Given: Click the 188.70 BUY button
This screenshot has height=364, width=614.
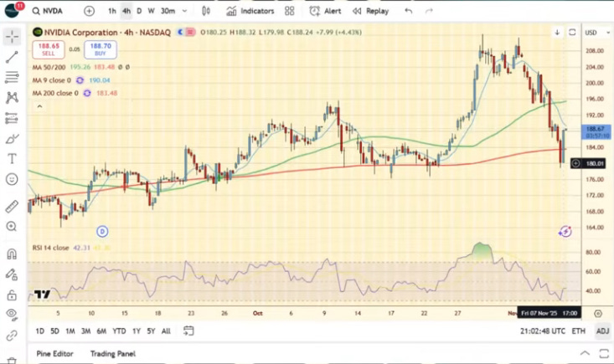Looking at the screenshot, I should point(101,49).
